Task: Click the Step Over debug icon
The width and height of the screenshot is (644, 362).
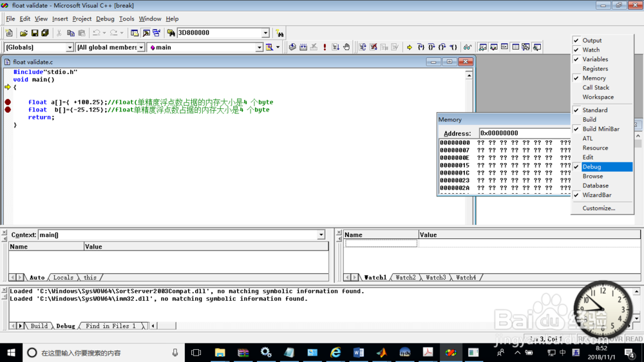Action: (431, 47)
